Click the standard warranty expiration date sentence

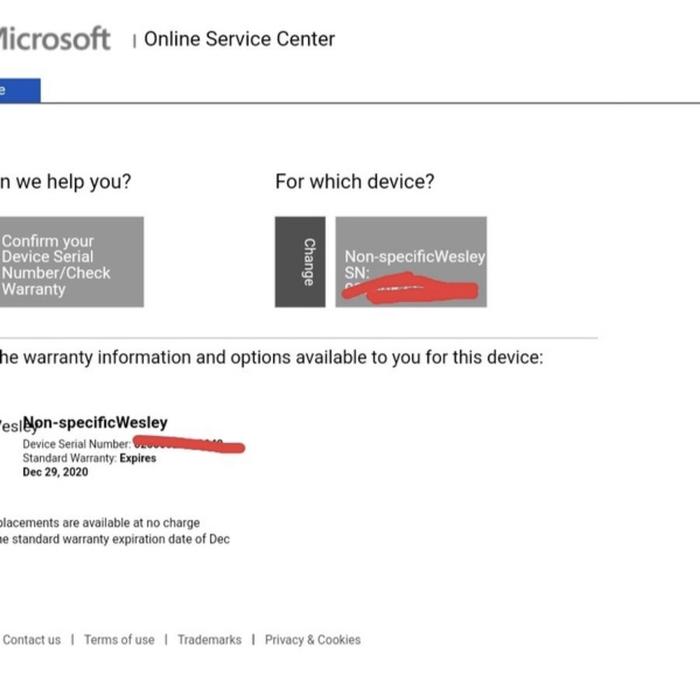(114, 539)
